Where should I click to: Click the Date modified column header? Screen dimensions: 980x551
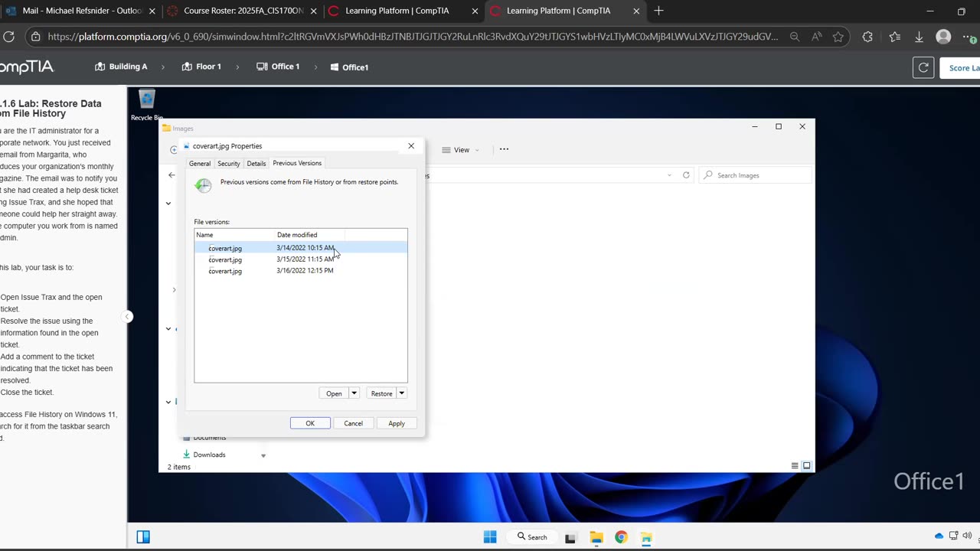click(310, 235)
